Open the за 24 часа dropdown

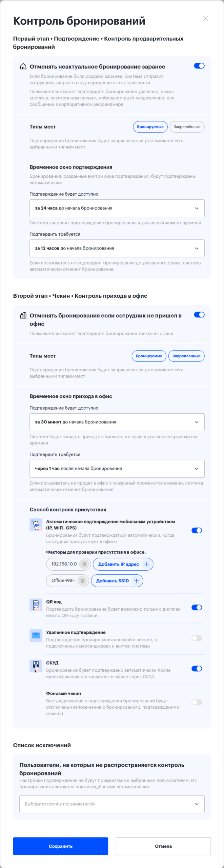(x=117, y=208)
